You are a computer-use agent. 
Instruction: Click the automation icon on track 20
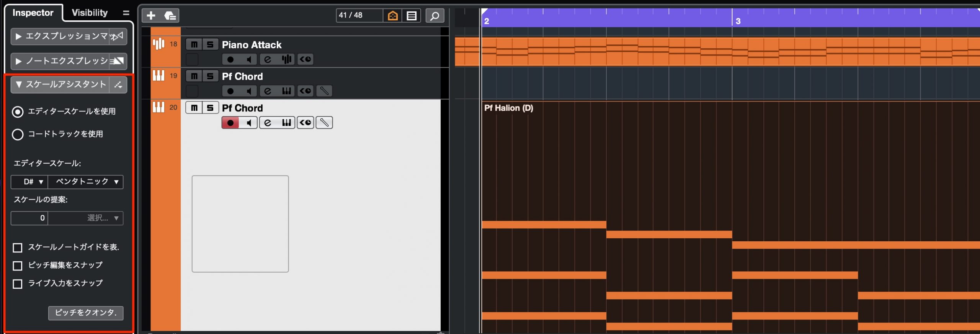coord(305,123)
